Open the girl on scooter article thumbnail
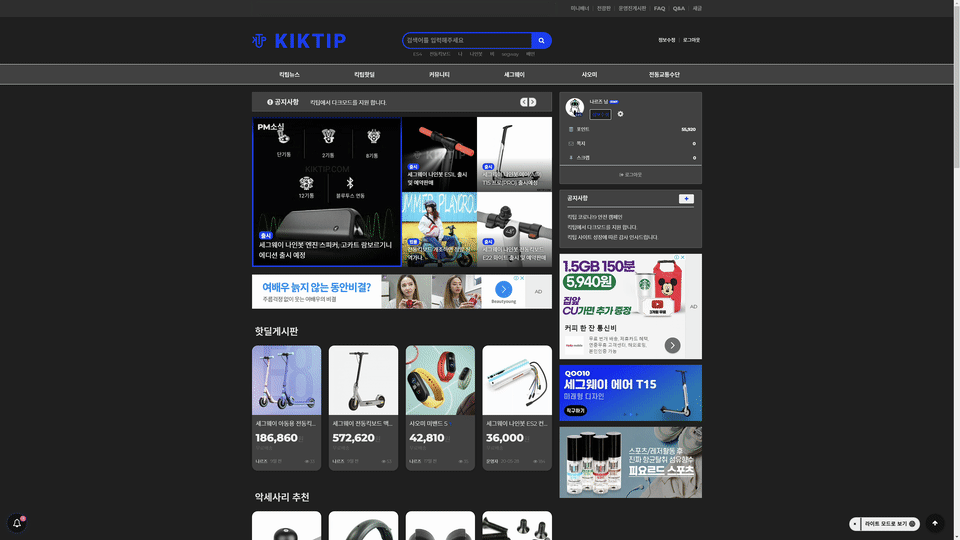This screenshot has height=540, width=960. pos(439,230)
